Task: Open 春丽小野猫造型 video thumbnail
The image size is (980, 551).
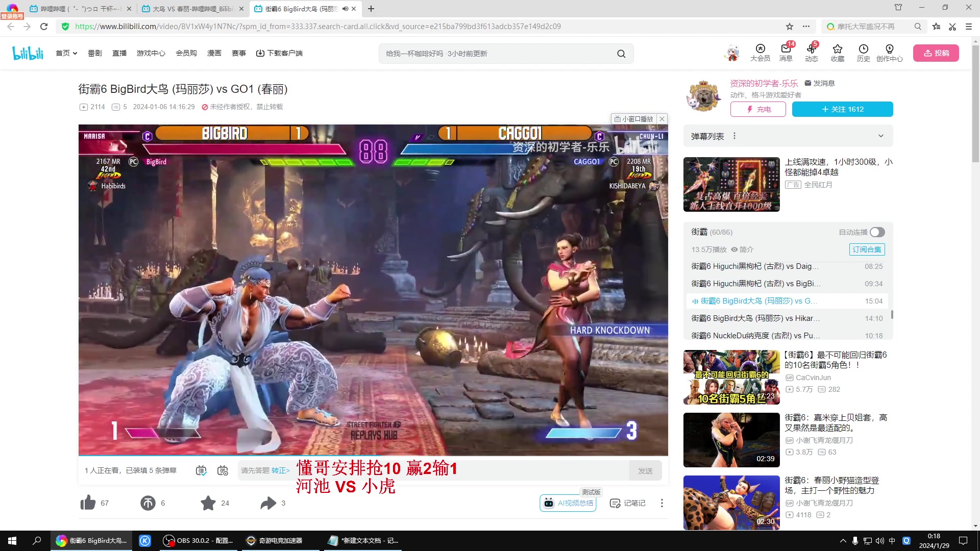Action: 731,503
